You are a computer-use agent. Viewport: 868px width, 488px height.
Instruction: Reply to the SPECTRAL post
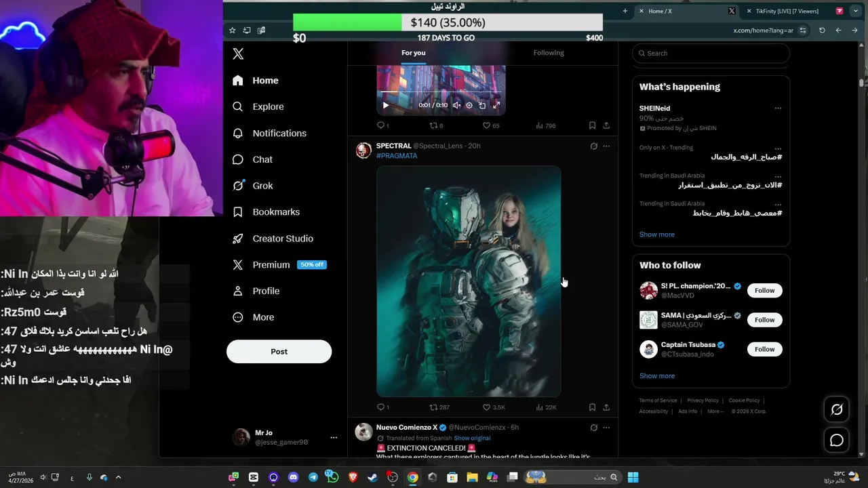coord(382,407)
